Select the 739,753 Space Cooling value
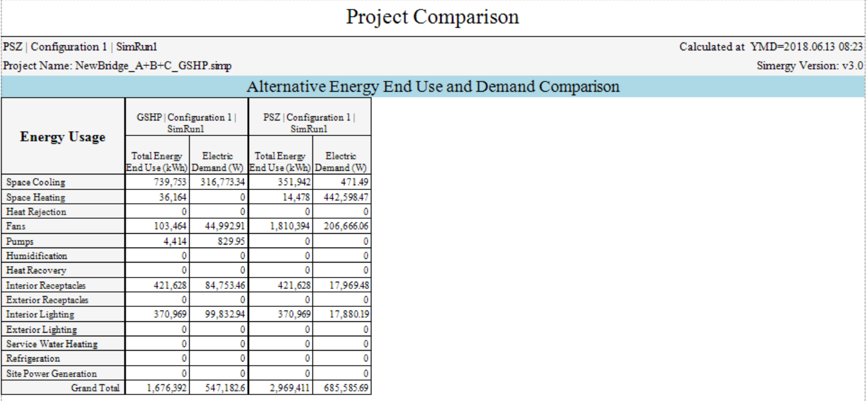This screenshot has width=868, height=401. pos(170,182)
